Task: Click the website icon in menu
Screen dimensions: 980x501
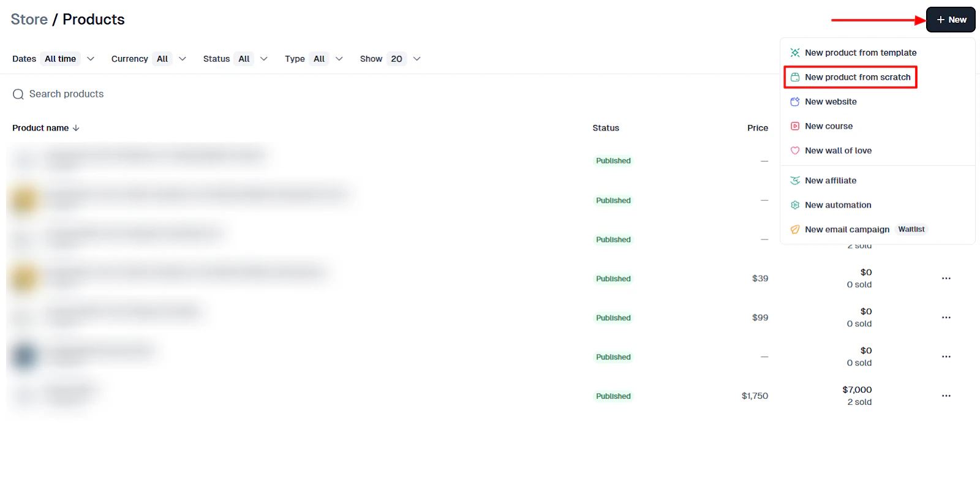Action: coord(795,102)
